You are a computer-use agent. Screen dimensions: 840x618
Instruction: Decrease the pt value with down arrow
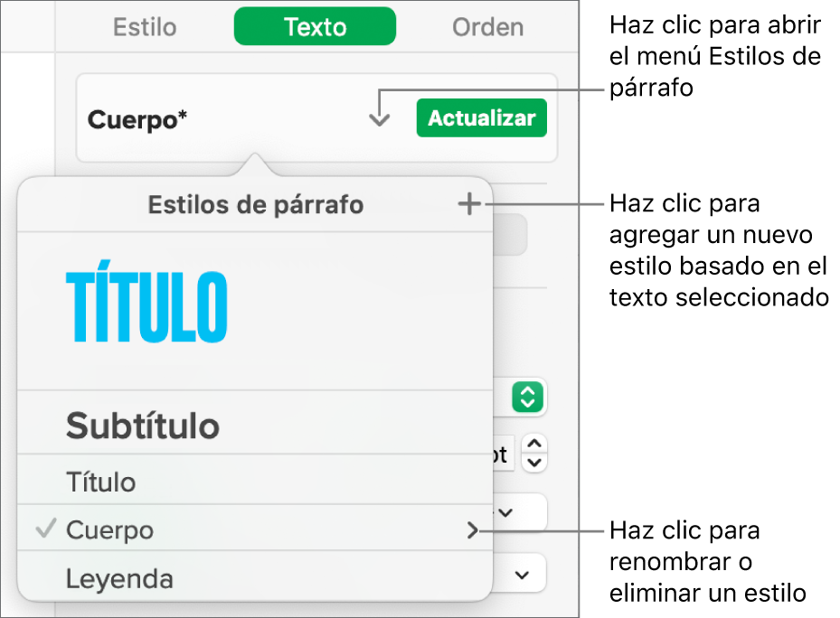click(x=534, y=463)
